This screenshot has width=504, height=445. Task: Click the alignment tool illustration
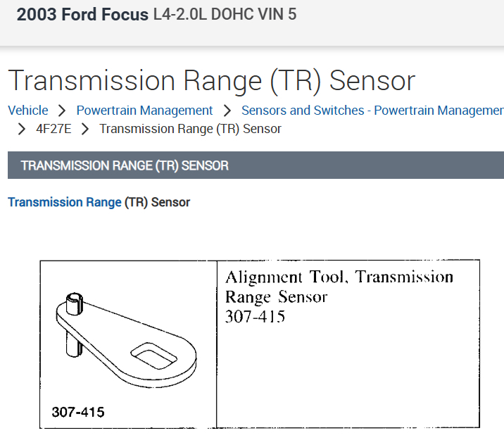127,338
